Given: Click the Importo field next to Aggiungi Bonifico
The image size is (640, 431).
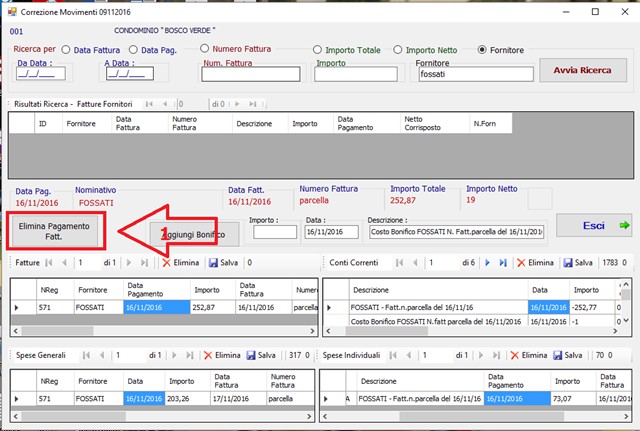Looking at the screenshot, I should point(275,232).
